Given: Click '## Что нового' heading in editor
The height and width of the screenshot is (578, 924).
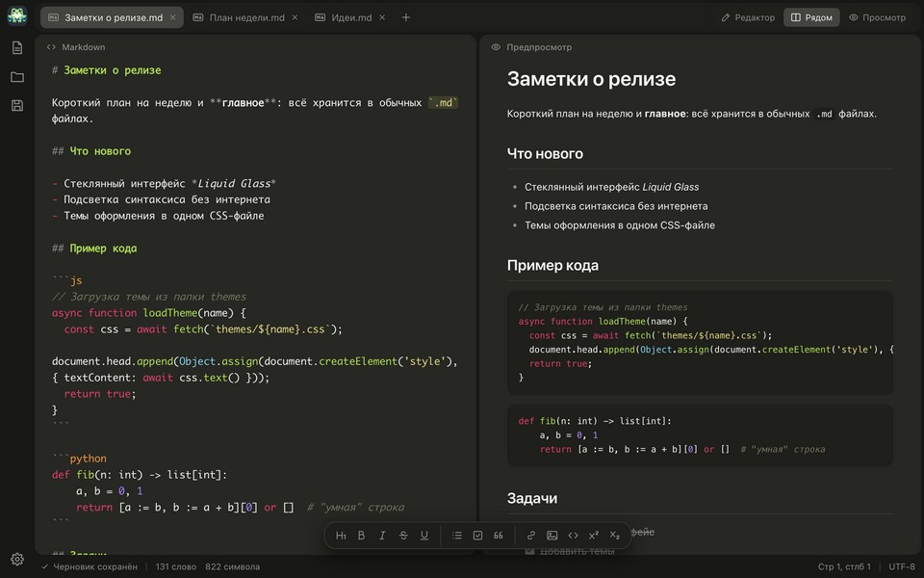Looking at the screenshot, I should (91, 151).
